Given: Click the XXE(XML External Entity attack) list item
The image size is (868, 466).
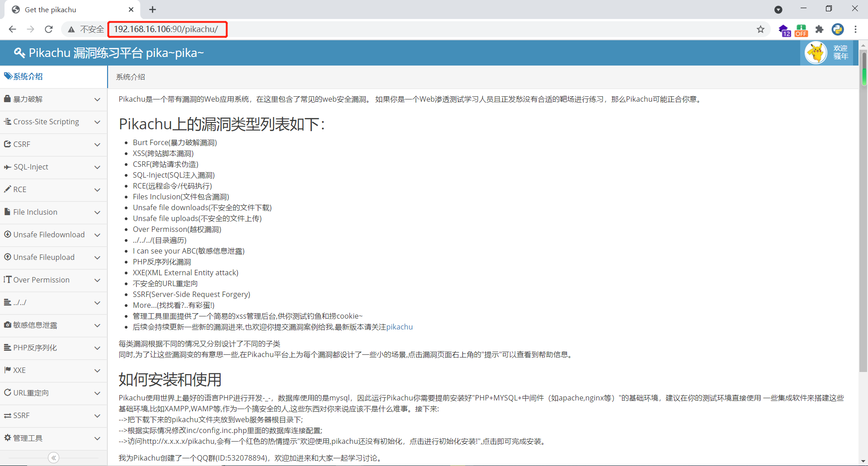Looking at the screenshot, I should coord(185,273).
